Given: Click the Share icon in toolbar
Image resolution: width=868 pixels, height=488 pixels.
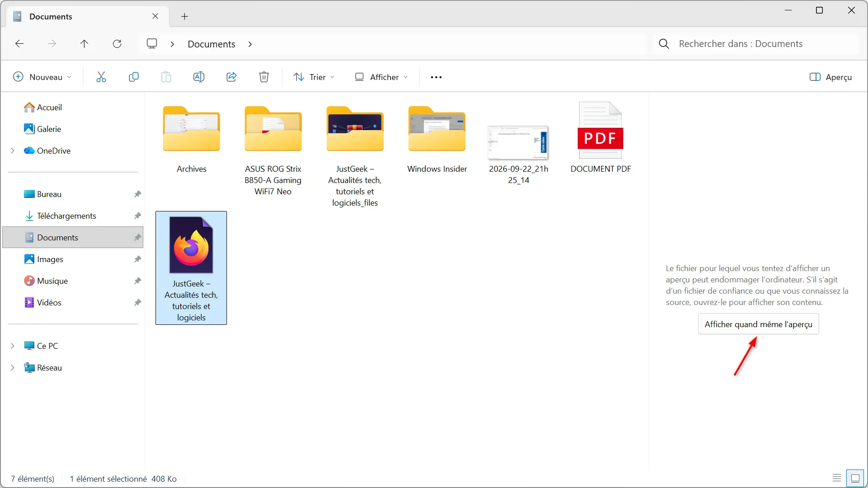Looking at the screenshot, I should pos(231,77).
